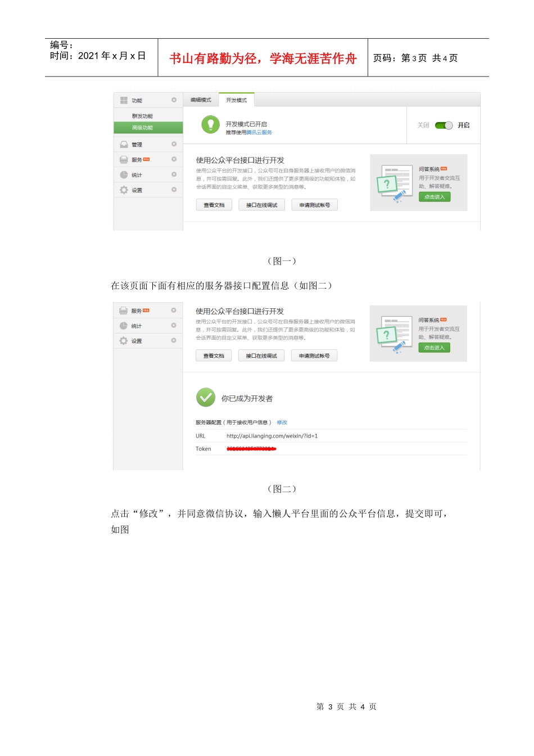
Task: Expand the 设置 section arrow in 图二
Action: click(x=174, y=340)
